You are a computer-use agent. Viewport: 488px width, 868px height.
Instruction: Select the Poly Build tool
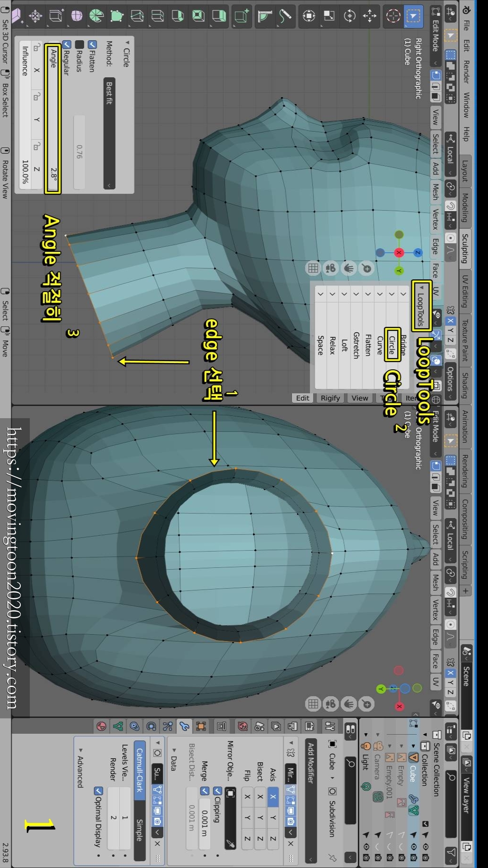(117, 16)
